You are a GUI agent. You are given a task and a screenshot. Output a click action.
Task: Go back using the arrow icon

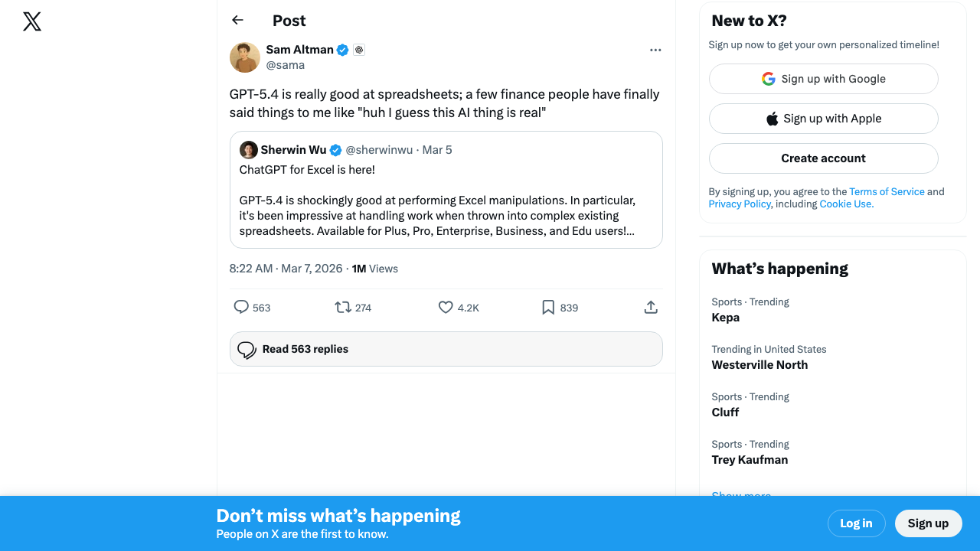coord(237,21)
